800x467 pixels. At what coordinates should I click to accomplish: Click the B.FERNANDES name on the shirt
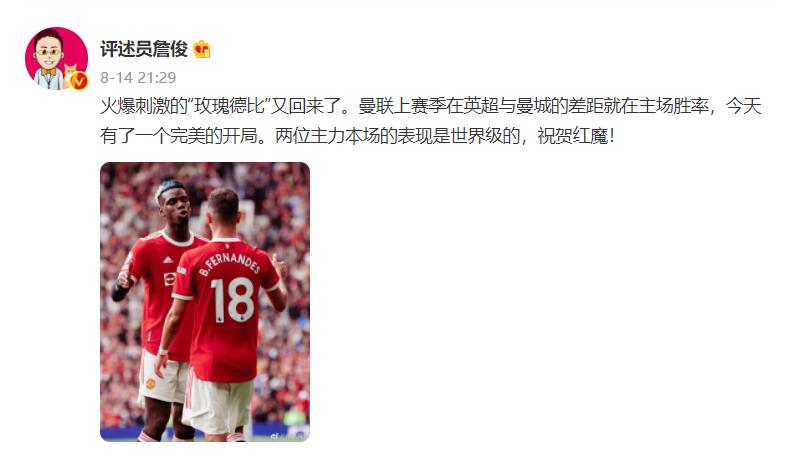click(229, 263)
